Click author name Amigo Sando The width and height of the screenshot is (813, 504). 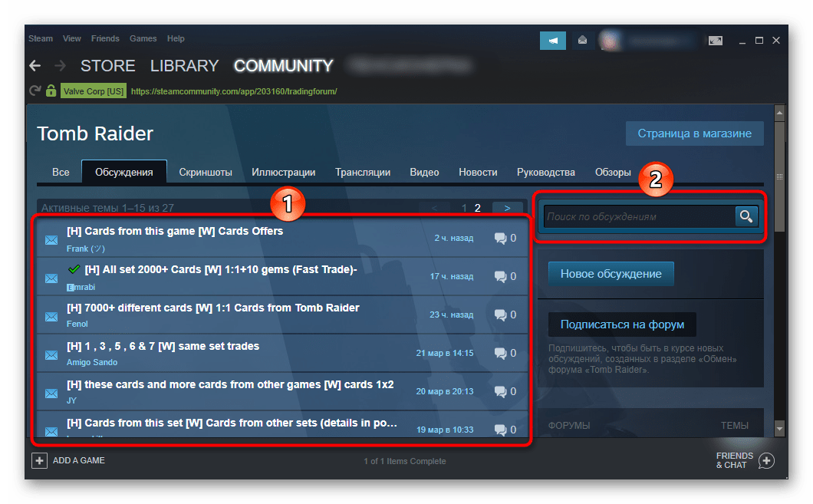pyautogui.click(x=92, y=362)
